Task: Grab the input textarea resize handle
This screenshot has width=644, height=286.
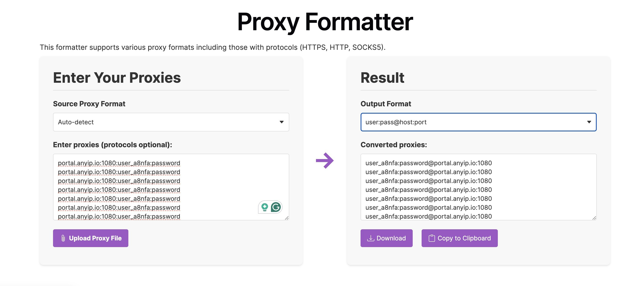Action: [x=287, y=218]
